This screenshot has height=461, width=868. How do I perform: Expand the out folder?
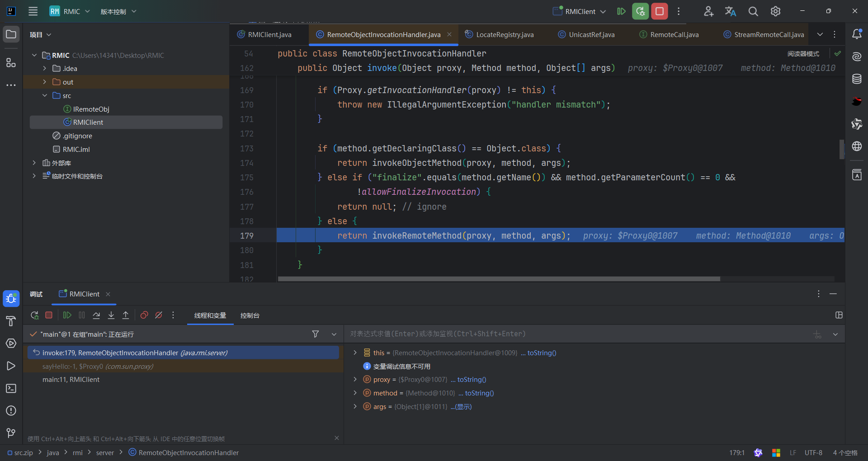pos(45,82)
